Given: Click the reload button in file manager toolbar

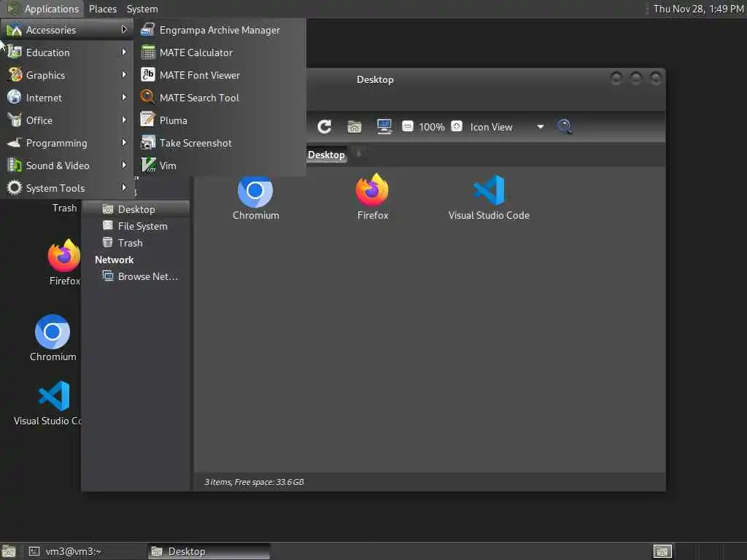Looking at the screenshot, I should pyautogui.click(x=325, y=127).
